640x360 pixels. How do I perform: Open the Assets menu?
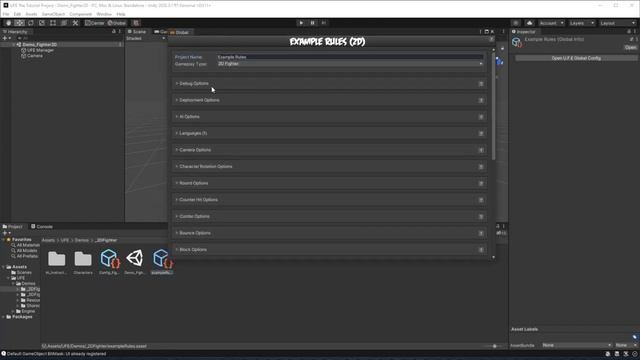tap(31, 14)
